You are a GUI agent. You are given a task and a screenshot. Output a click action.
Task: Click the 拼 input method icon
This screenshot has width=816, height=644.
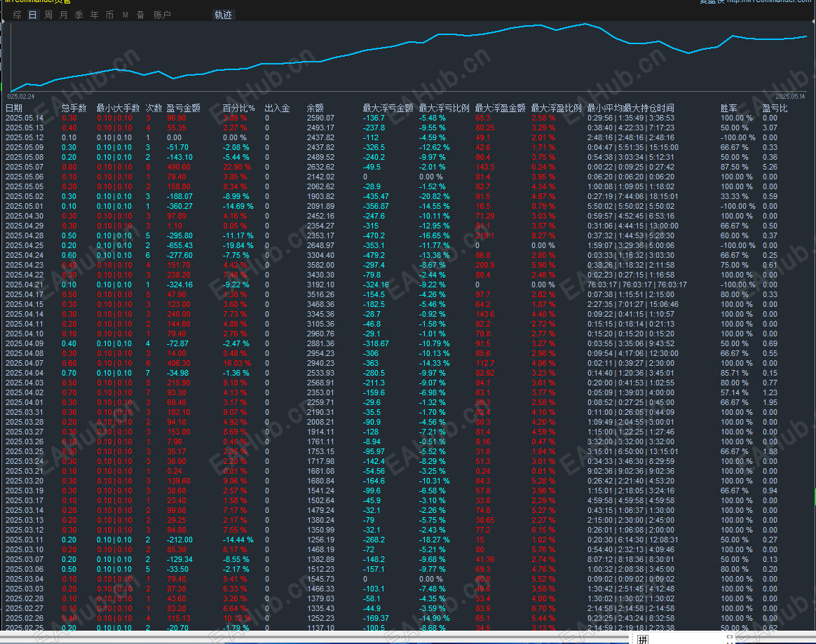[x=644, y=639]
